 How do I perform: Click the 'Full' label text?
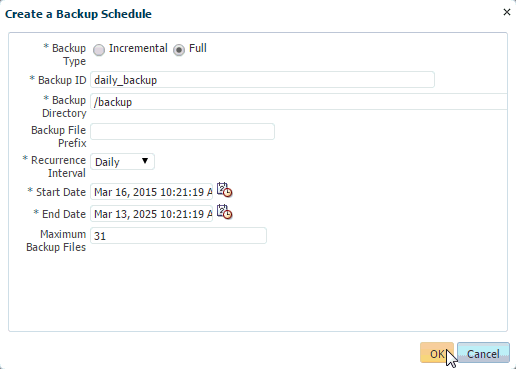pyautogui.click(x=198, y=48)
